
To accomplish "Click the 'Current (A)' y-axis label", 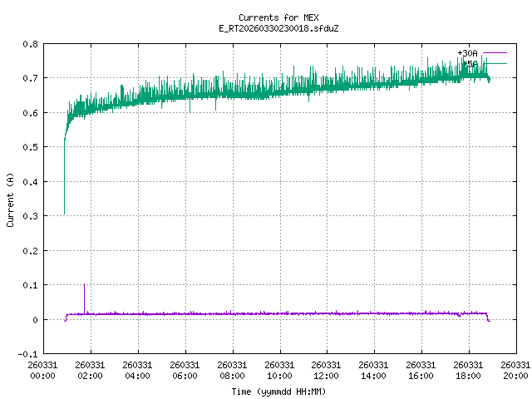I will coord(11,199).
